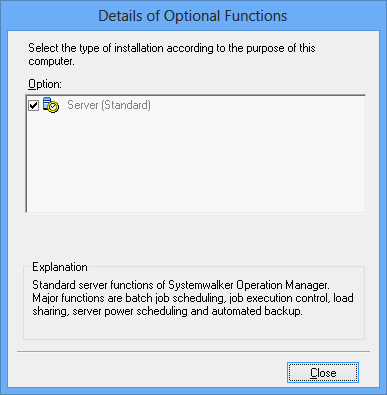Click the word 'Standard' in the list entry

(x=125, y=105)
